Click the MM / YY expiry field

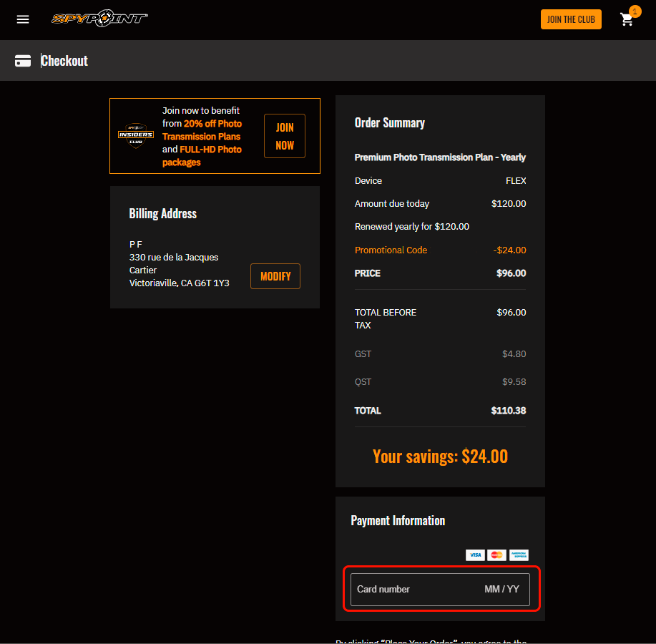tap(501, 589)
